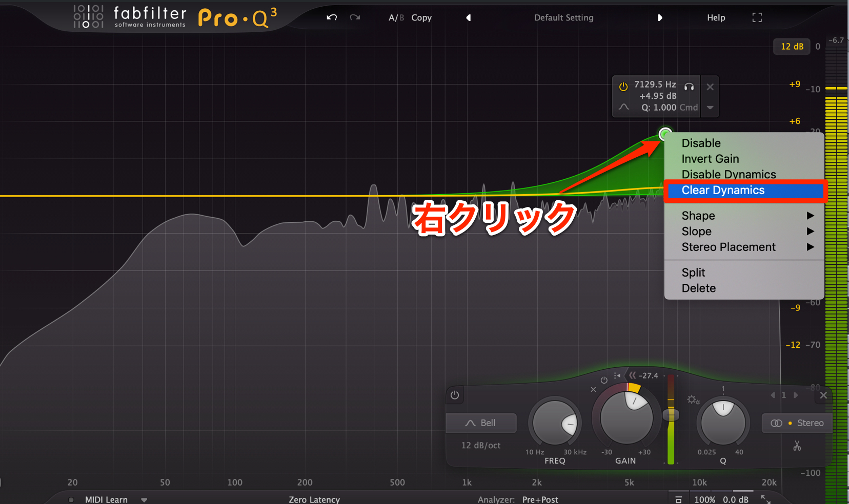The height and width of the screenshot is (504, 849).
Task: Expand the Shape submenu
Action: pyautogui.click(x=744, y=216)
